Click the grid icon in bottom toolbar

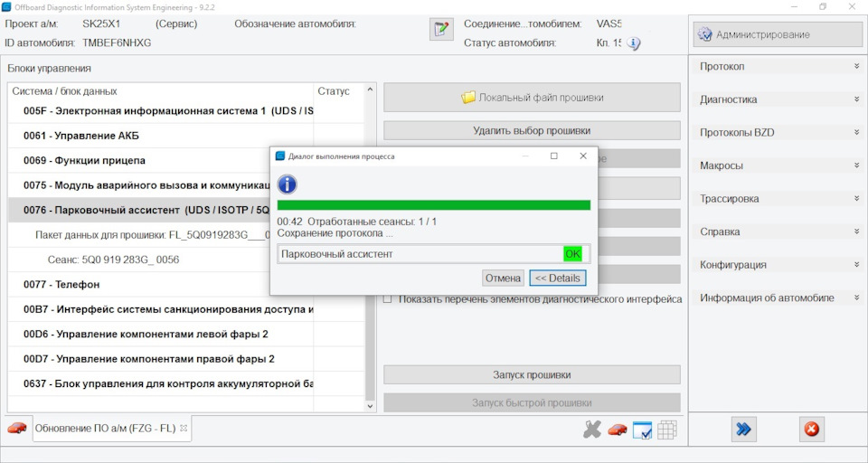[x=667, y=430]
